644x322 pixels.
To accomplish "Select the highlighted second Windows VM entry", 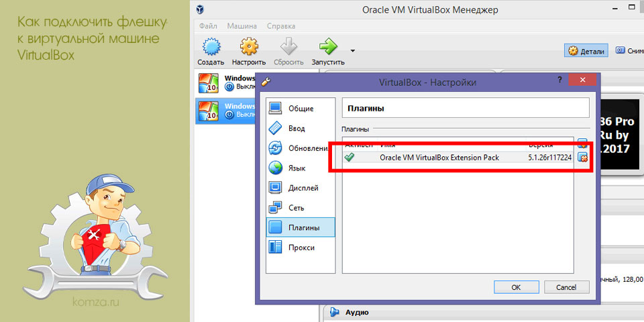I will [x=225, y=109].
